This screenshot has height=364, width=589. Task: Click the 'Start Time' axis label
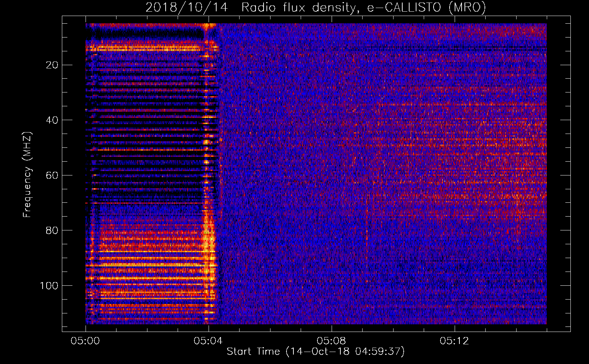(x=316, y=352)
